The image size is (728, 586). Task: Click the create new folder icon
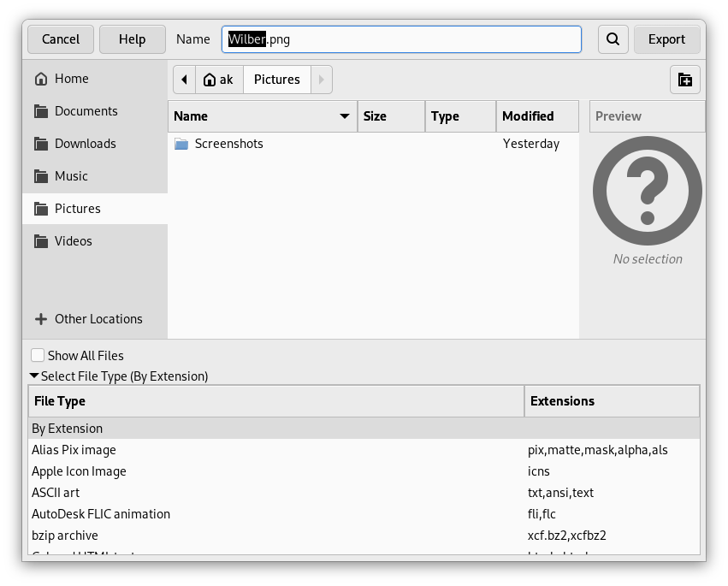(684, 79)
